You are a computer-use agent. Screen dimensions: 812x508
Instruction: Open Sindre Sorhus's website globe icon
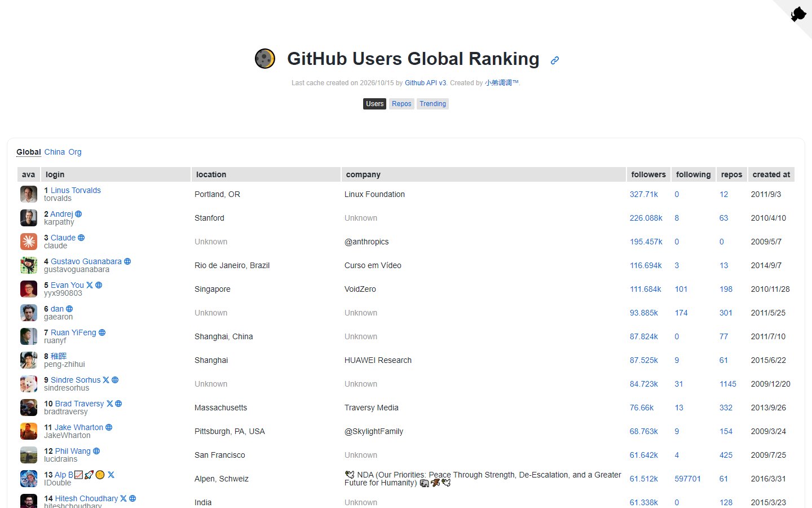coord(115,380)
